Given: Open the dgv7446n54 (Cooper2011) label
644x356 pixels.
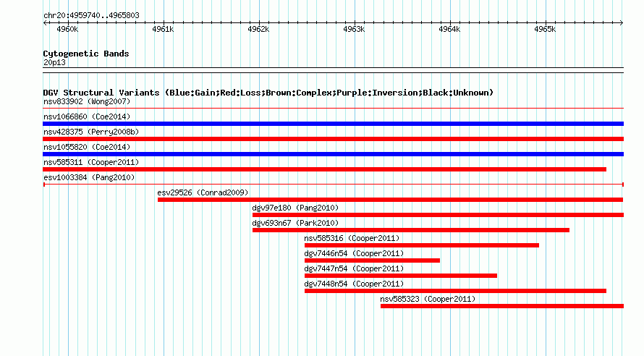Looking at the screenshot, I should [354, 253].
